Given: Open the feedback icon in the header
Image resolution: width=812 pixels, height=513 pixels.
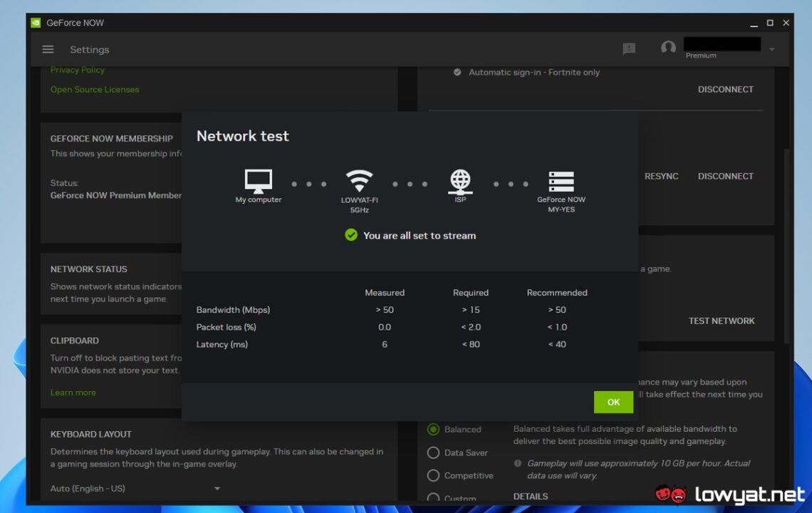Looking at the screenshot, I should pos(629,48).
